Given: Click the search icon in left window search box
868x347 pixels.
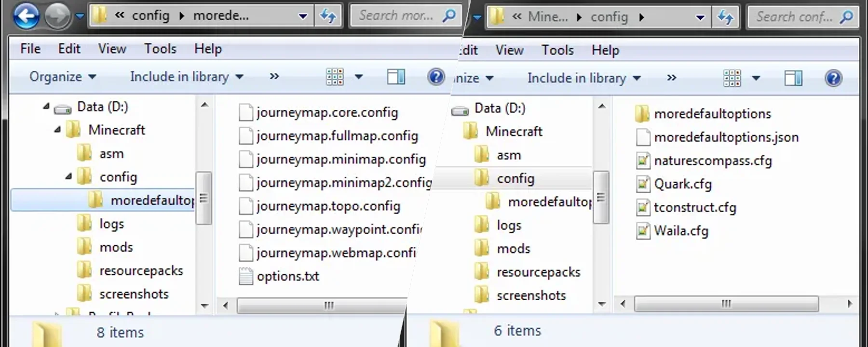Looking at the screenshot, I should (448, 16).
